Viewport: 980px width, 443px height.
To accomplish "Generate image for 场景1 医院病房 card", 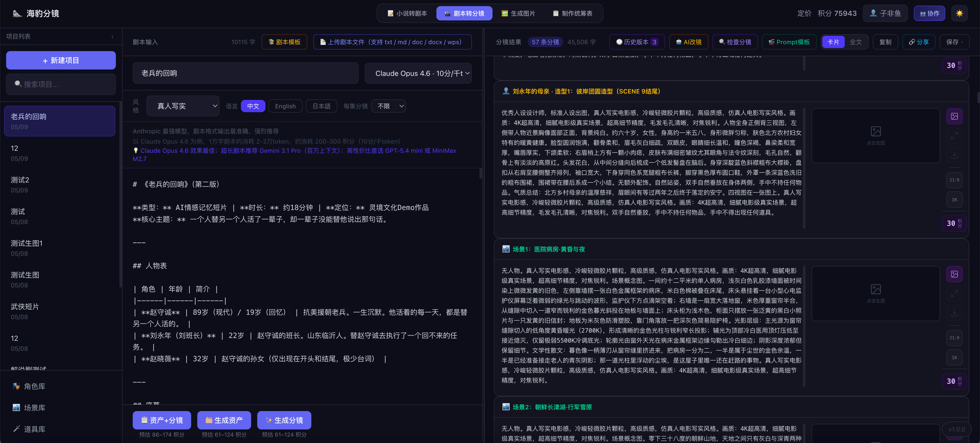I will click(954, 274).
